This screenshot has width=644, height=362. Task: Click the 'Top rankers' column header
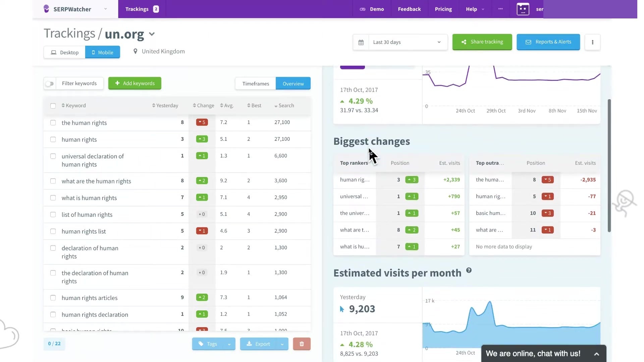pos(354,163)
